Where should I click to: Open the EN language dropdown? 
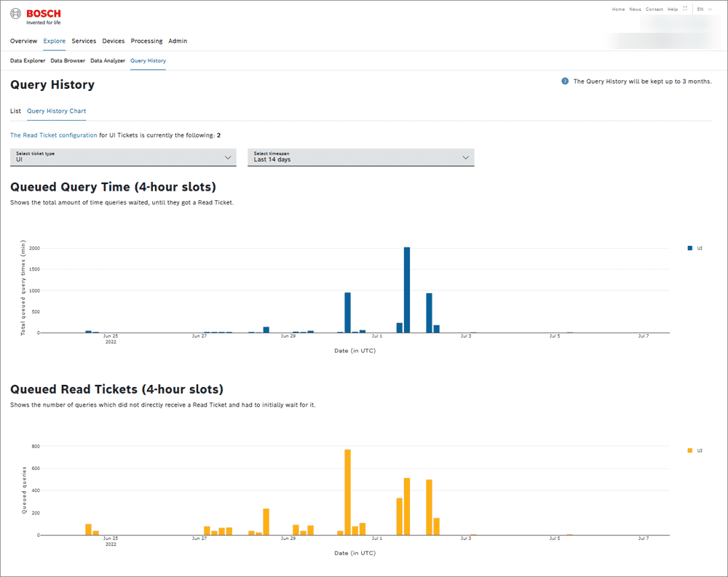704,9
